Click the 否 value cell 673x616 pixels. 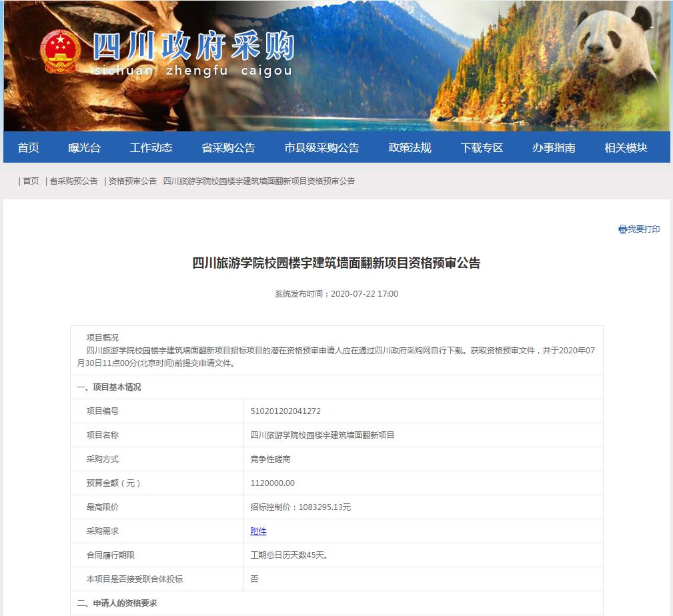[423, 579]
